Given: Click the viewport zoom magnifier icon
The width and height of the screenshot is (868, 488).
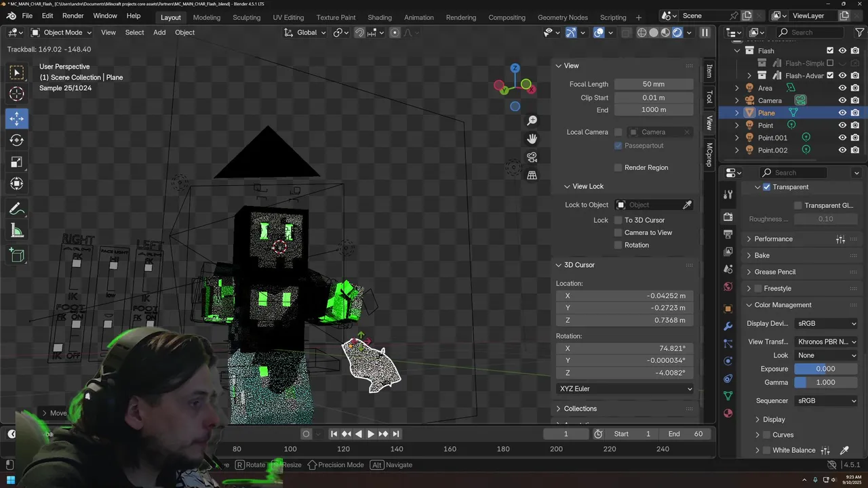Looking at the screenshot, I should pyautogui.click(x=532, y=121).
